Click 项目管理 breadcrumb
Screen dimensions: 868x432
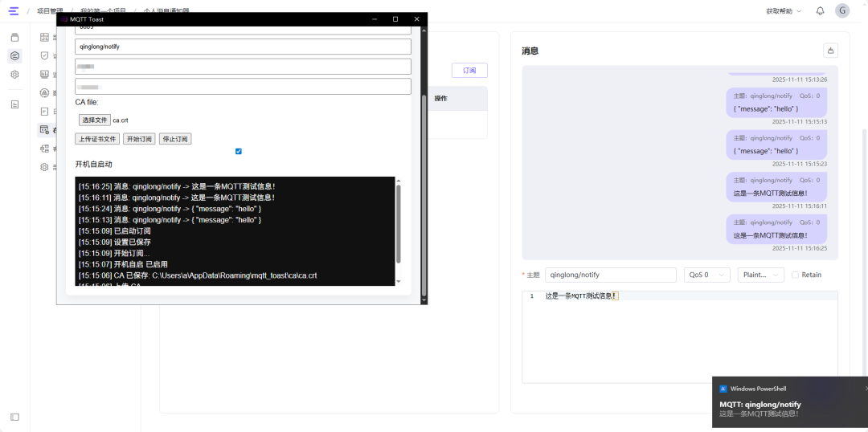point(50,11)
